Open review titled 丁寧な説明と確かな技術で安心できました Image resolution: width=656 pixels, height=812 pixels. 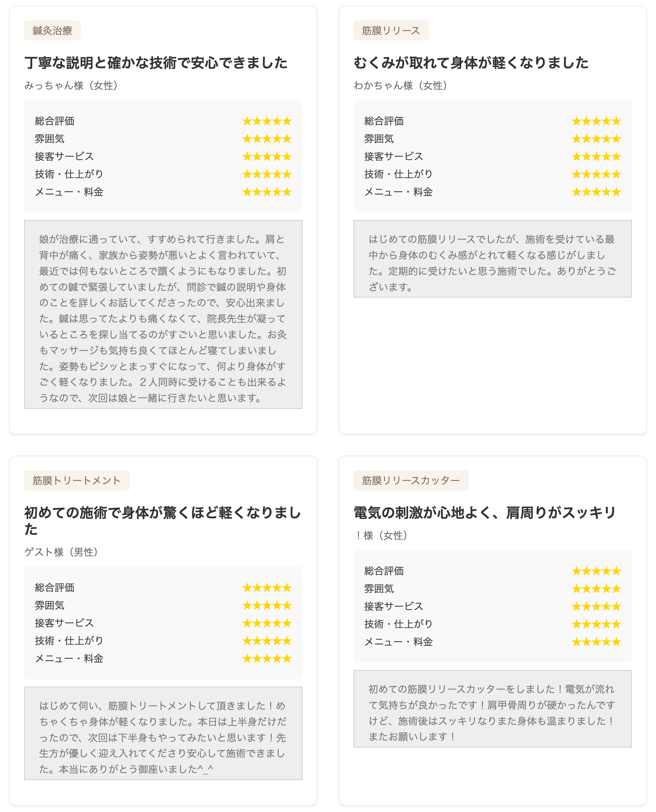[x=156, y=63]
